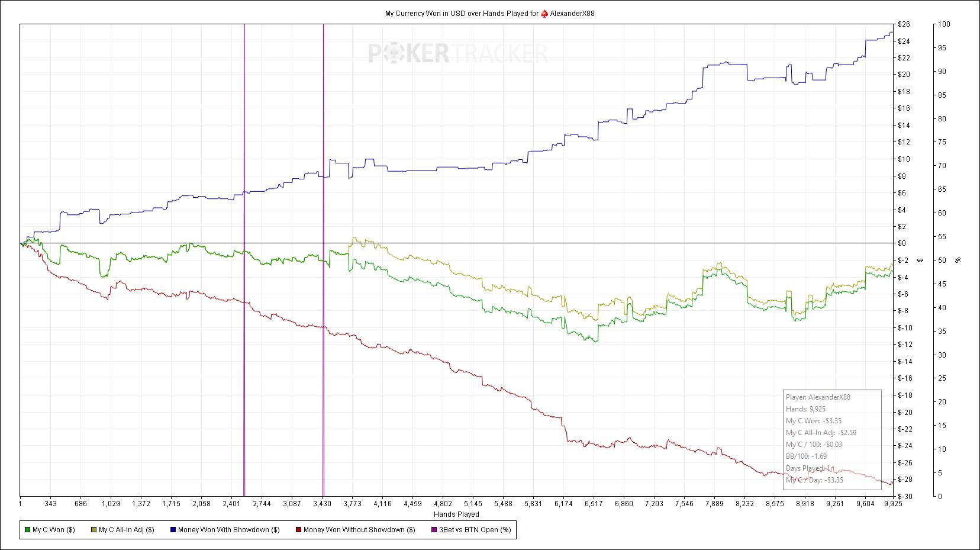Click the green My C Won legend swatch
The image size is (980, 550).
point(27,530)
